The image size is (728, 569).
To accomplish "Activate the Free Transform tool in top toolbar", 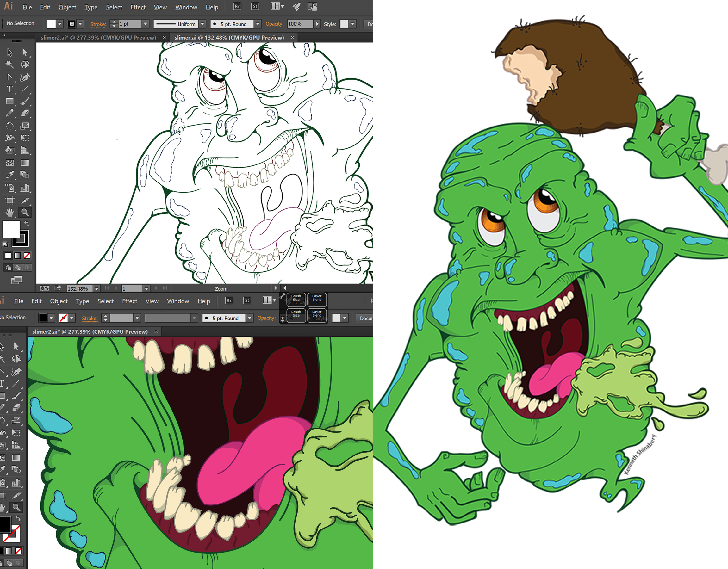I will [x=25, y=138].
